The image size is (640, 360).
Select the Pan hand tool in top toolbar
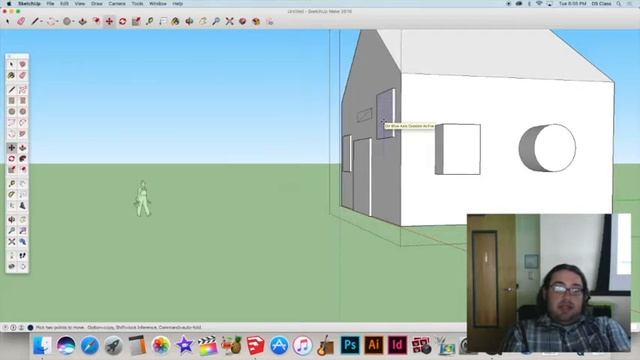click(203, 21)
